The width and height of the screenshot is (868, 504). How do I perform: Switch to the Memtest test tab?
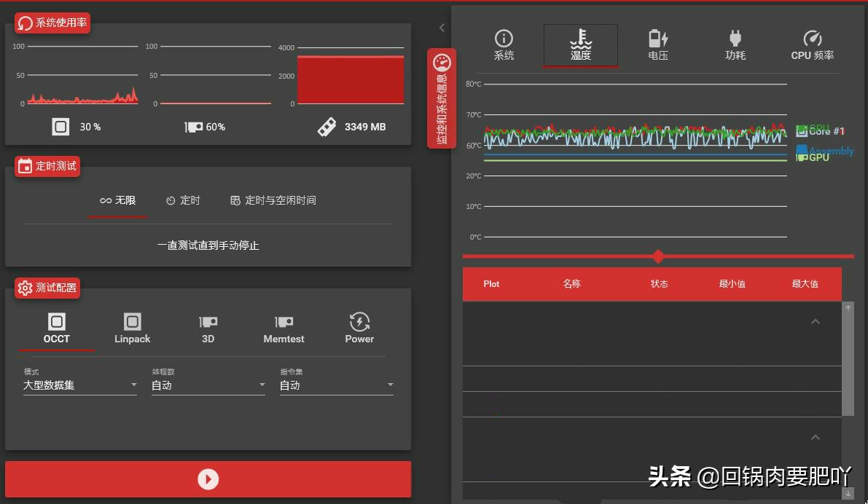pos(284,326)
